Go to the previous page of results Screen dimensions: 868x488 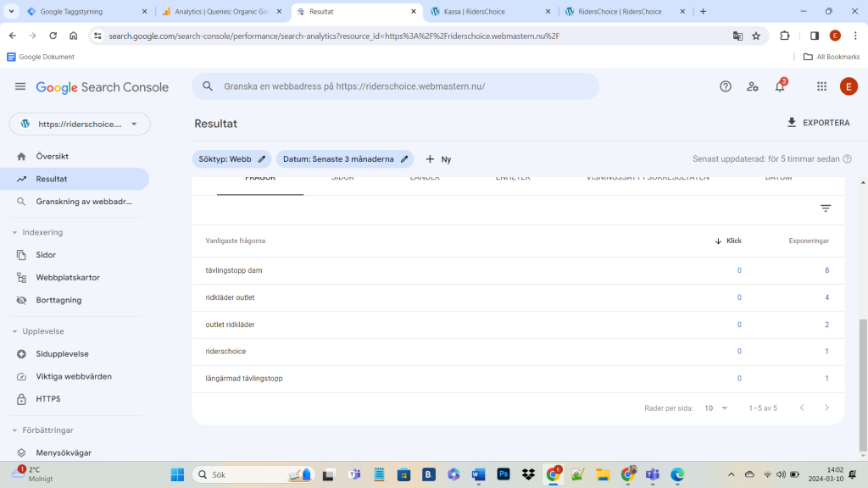click(x=802, y=408)
